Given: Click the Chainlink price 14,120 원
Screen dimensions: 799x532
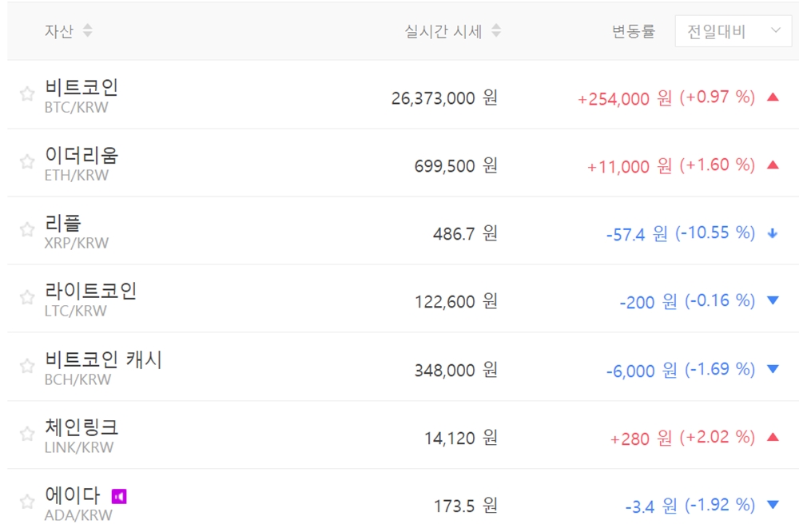Looking at the screenshot, I should (460, 438).
